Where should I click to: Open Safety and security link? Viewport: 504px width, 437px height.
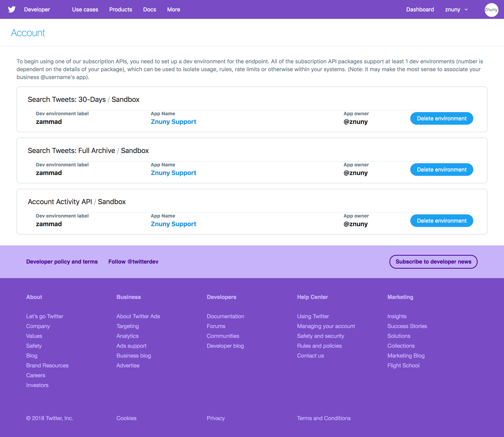(x=321, y=336)
